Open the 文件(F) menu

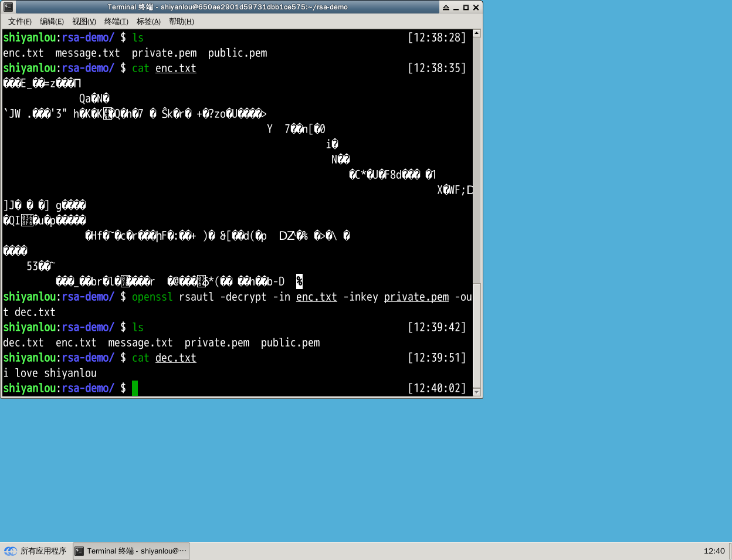[x=20, y=22]
